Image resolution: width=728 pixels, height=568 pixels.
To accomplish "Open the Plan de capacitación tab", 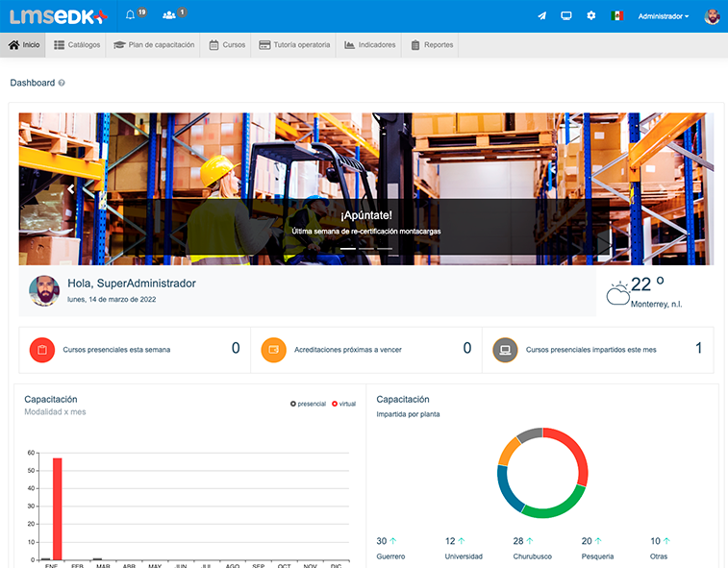I will point(154,45).
